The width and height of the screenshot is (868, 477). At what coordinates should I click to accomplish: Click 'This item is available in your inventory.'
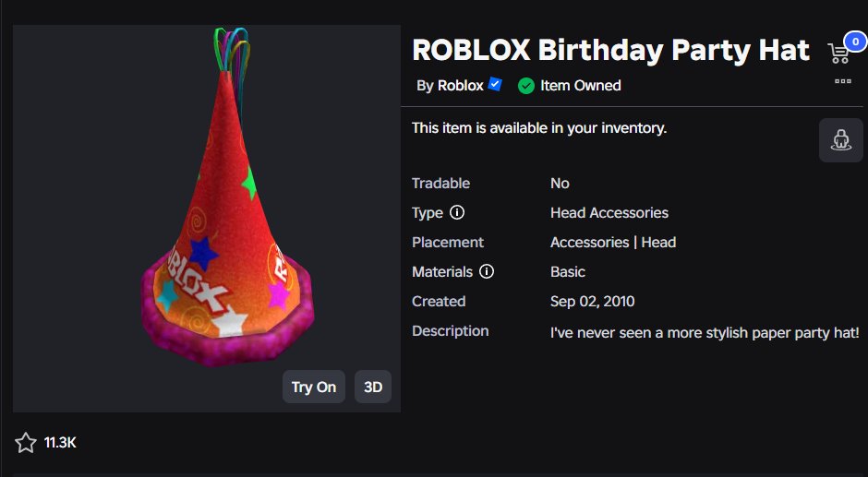(539, 128)
